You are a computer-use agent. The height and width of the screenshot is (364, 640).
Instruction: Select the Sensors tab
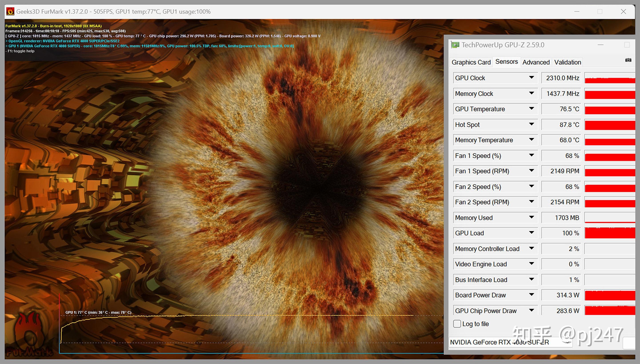[506, 62]
